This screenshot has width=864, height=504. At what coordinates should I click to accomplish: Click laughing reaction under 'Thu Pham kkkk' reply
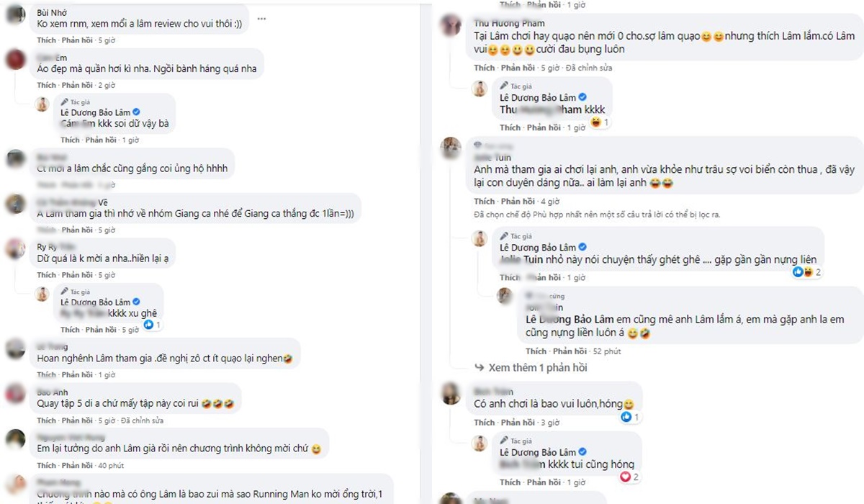[599, 122]
